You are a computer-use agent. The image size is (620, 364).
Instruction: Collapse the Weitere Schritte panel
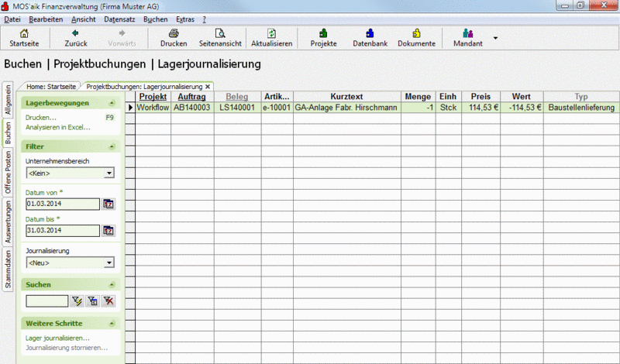112,323
